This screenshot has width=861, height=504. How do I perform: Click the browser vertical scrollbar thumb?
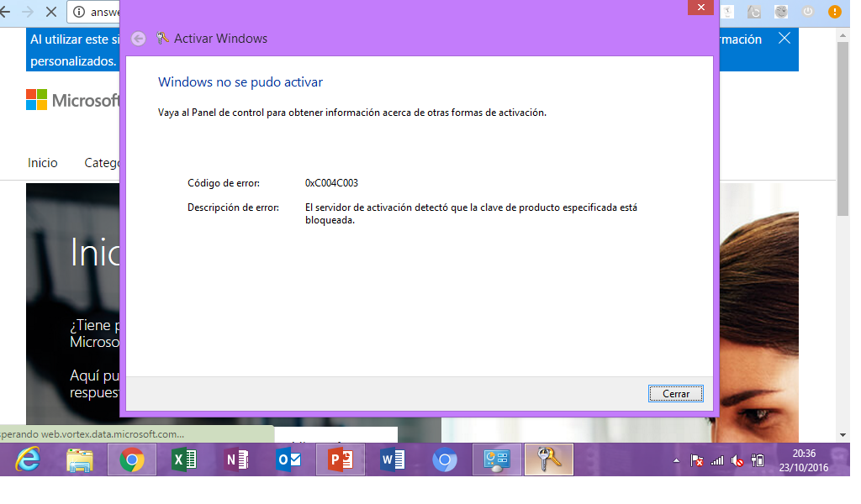pos(843,129)
